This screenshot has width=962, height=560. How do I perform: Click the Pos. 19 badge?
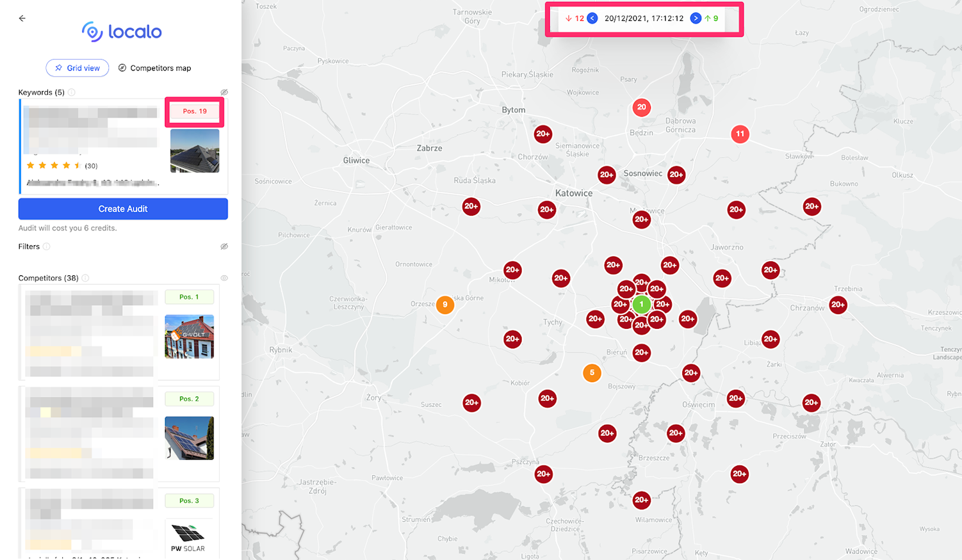[x=195, y=111]
